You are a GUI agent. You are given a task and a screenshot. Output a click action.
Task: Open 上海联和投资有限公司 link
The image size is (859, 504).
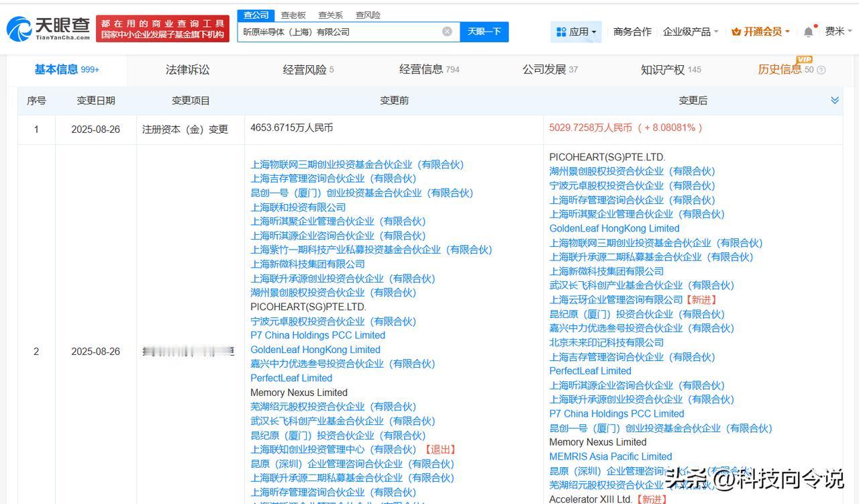(298, 207)
